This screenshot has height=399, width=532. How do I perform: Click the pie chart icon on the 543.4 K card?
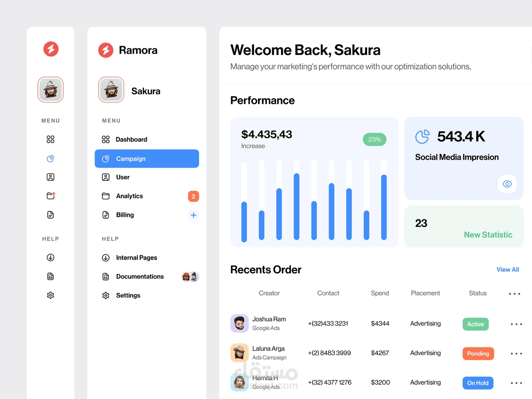[x=423, y=137]
